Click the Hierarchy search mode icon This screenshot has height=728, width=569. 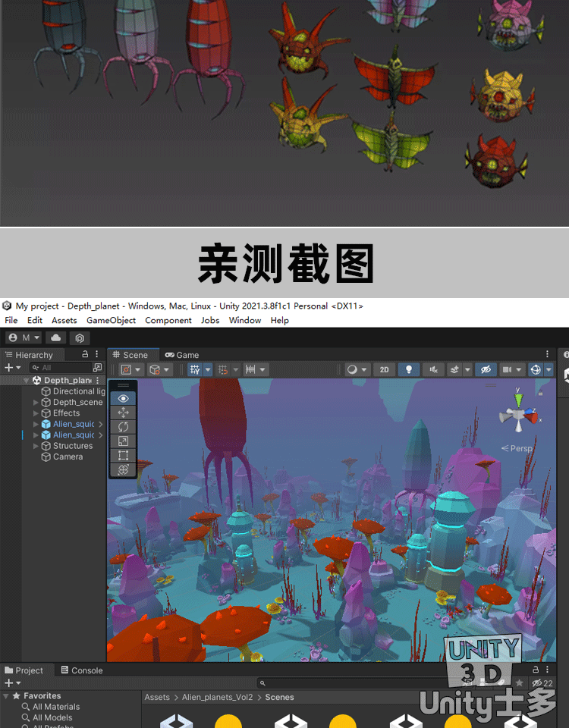point(97,368)
